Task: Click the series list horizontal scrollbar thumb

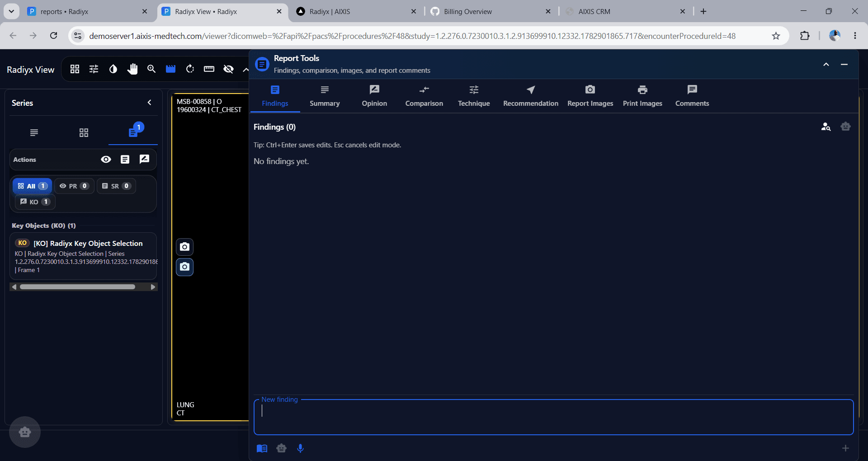Action: (x=77, y=287)
